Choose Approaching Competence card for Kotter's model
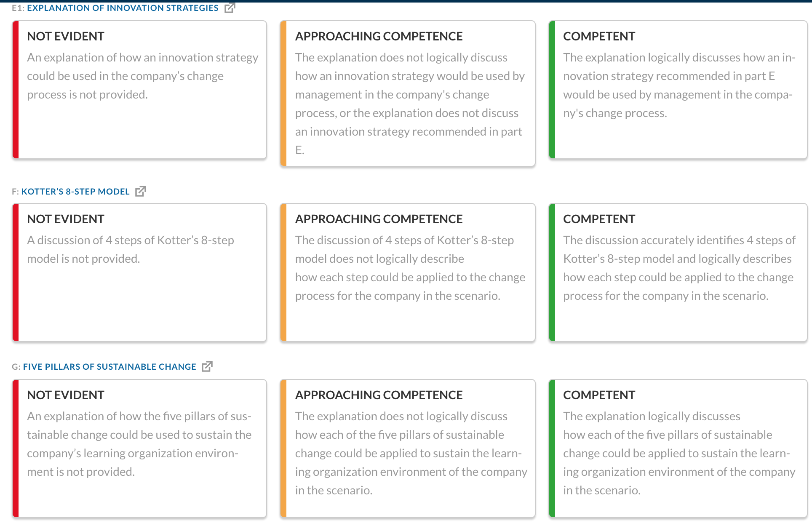Viewport: 812px width, 523px height. [408, 272]
